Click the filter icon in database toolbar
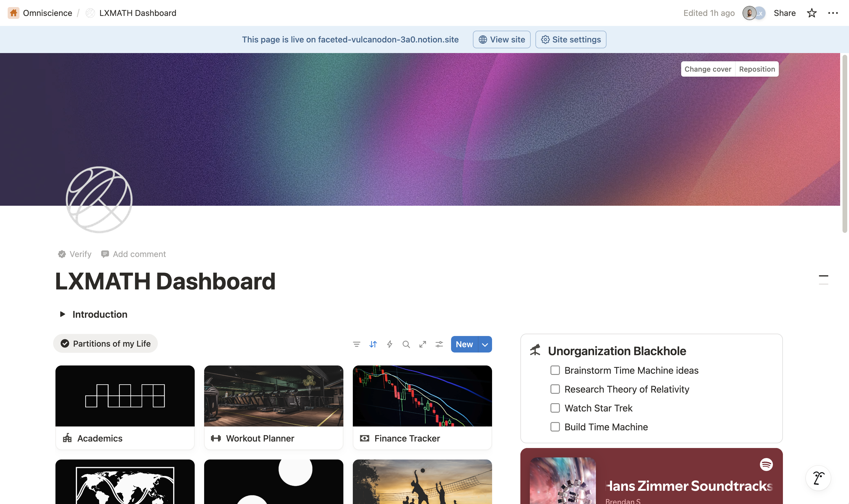Image resolution: width=849 pixels, height=504 pixels. pos(356,344)
